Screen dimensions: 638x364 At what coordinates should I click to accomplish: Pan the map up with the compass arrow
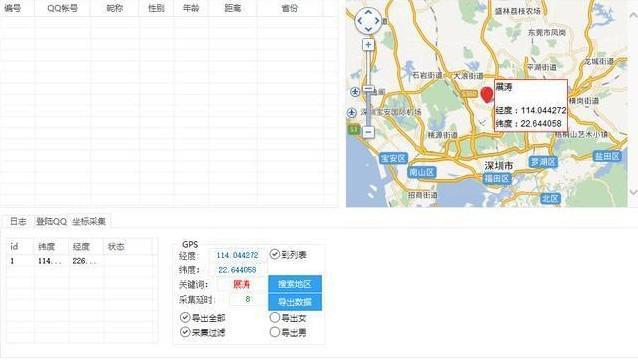pyautogui.click(x=368, y=12)
